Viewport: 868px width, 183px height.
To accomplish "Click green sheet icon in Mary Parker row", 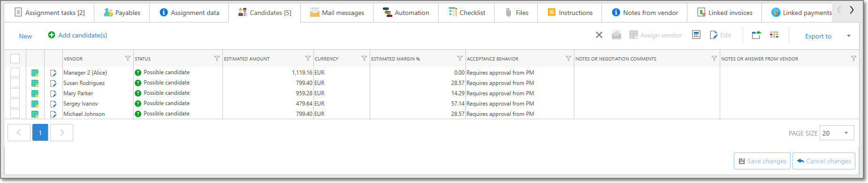I will [x=35, y=93].
